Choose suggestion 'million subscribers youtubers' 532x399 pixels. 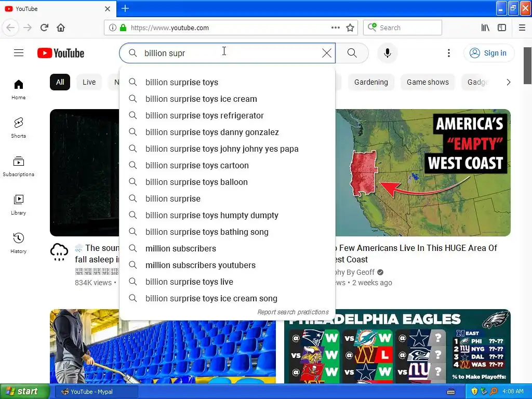[x=228, y=265]
